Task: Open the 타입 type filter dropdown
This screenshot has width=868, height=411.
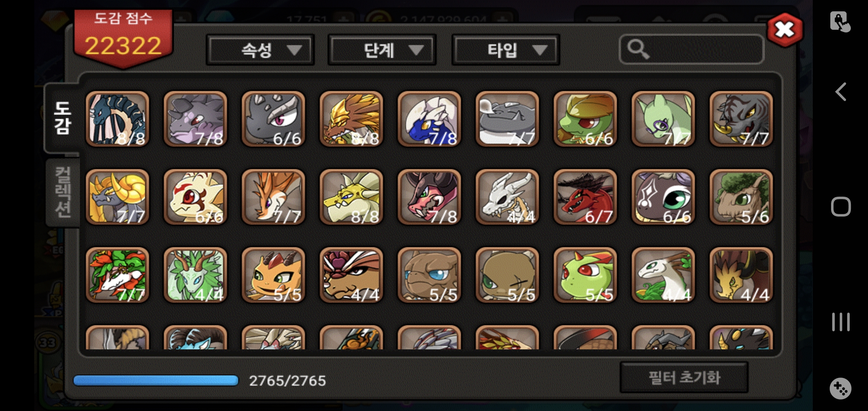Action: coord(506,50)
